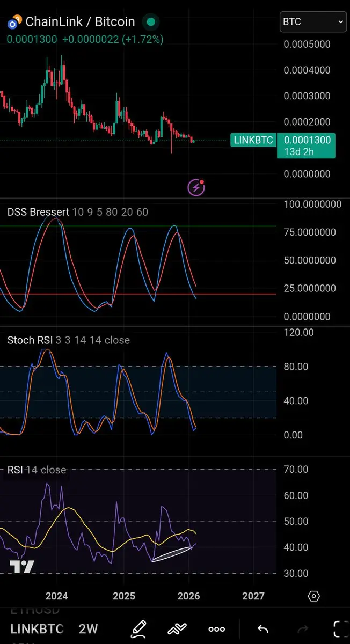
Task: Open the more options menu
Action: (217, 629)
